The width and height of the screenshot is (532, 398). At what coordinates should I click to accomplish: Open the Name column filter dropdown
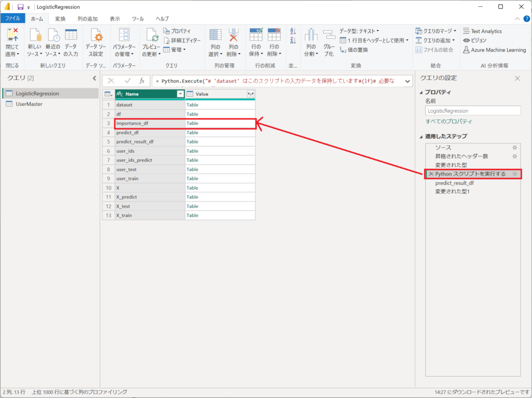click(180, 94)
